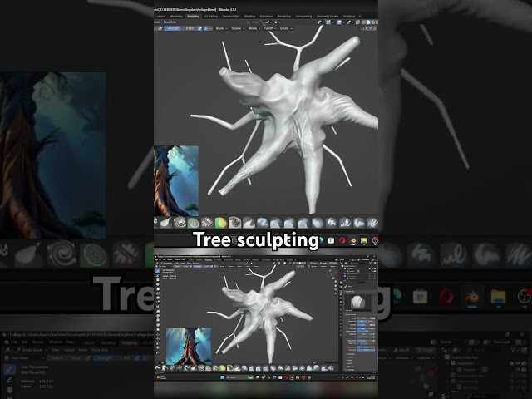Screen dimensions: 532x399
Task: Open the Face Sets menu
Action: coord(170,22)
